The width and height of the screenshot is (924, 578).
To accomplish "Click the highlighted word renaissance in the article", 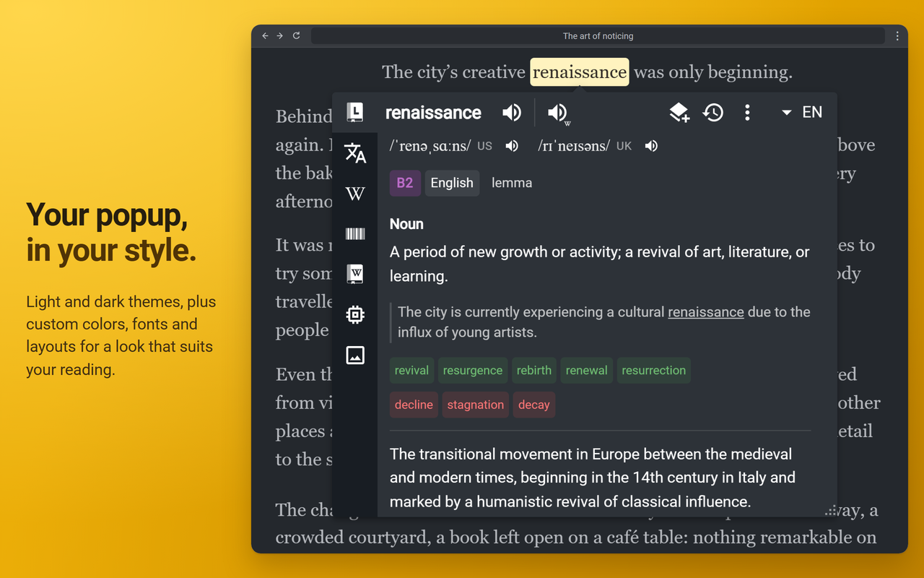I will pyautogui.click(x=580, y=72).
